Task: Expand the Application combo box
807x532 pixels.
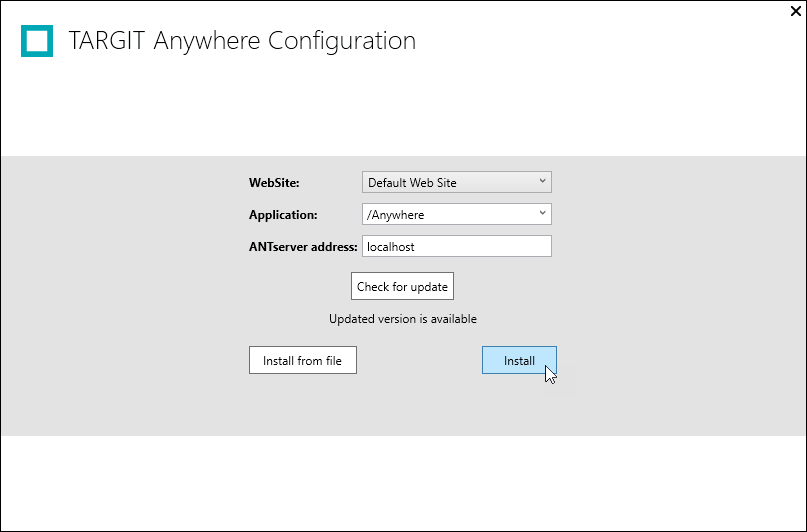Action: coord(457,214)
